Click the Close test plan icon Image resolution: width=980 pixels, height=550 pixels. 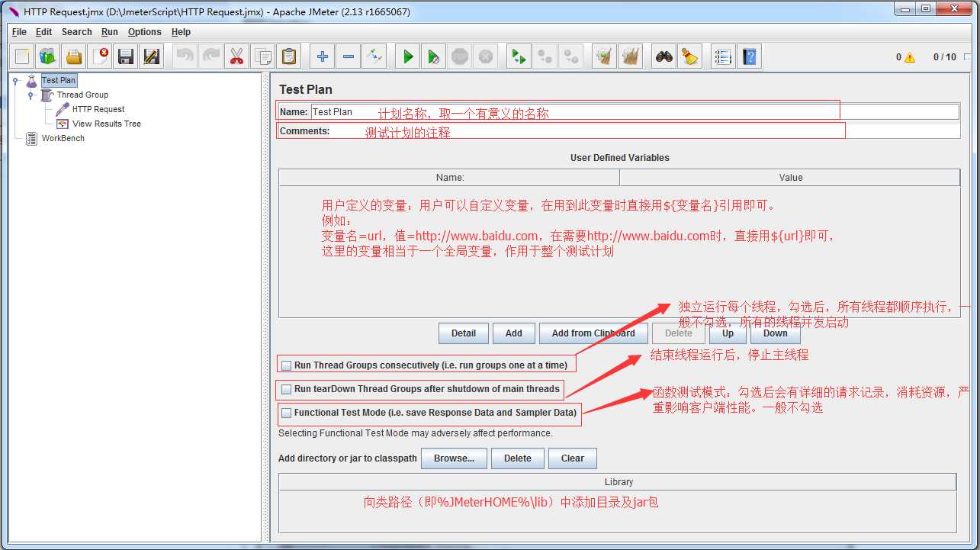[100, 56]
